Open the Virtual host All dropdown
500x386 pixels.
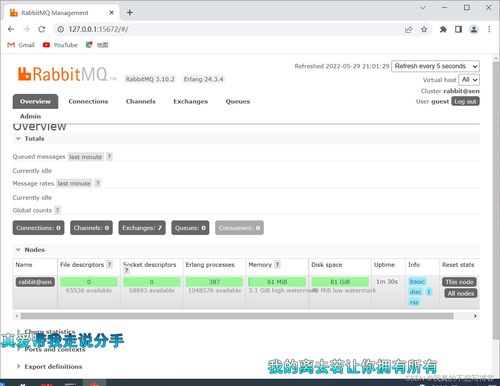click(x=469, y=80)
